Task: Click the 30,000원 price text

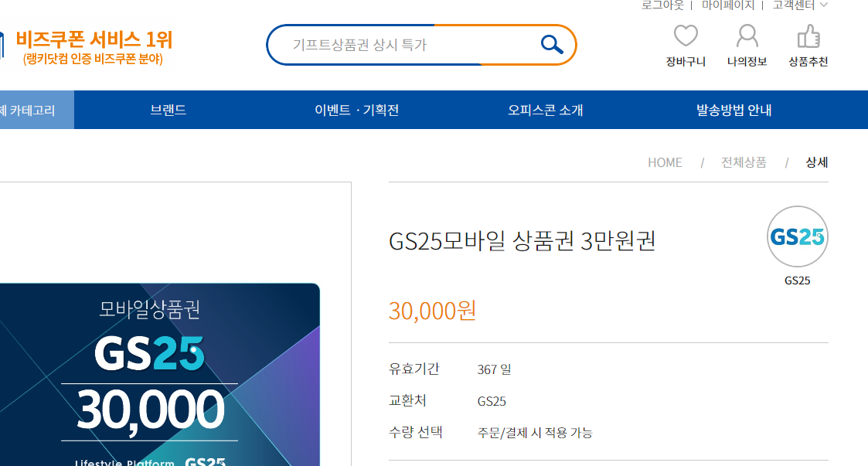Action: 432,311
